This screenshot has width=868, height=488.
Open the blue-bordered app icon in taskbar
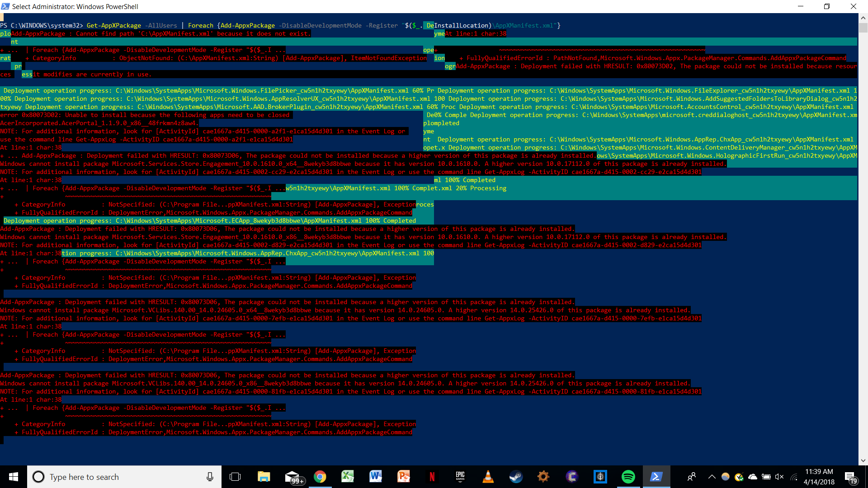point(600,477)
